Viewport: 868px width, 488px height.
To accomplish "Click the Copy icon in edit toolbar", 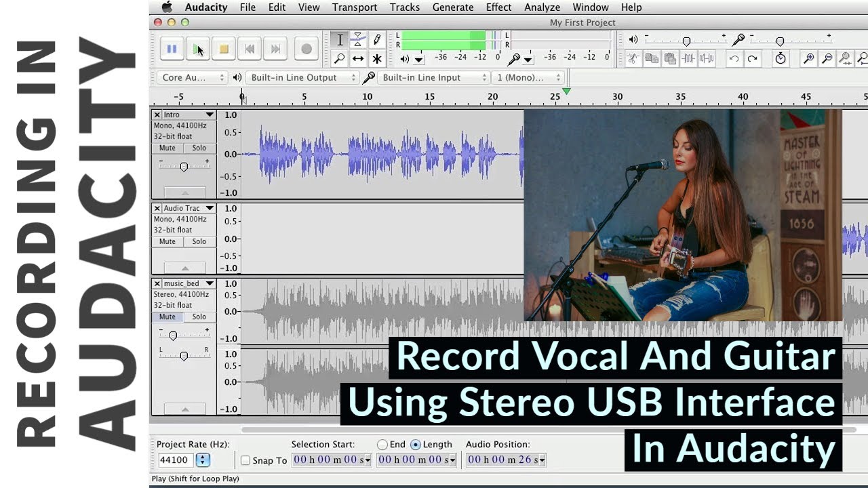I will coord(652,59).
